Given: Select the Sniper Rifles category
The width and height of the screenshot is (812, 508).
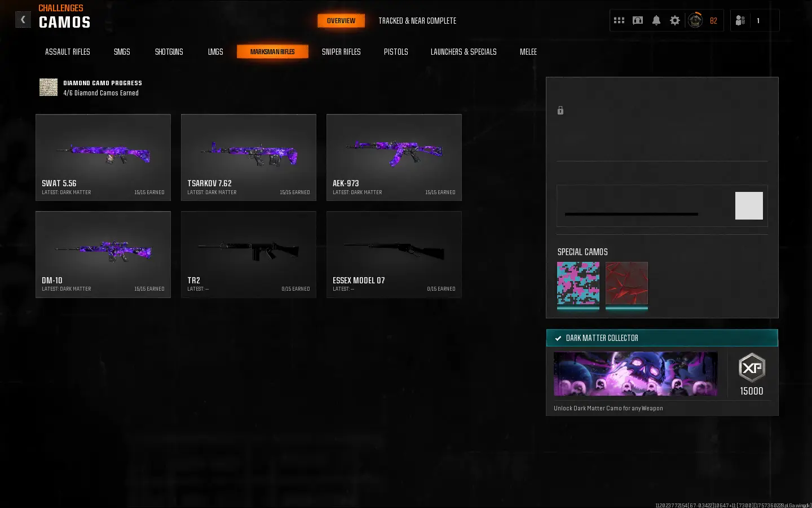Looking at the screenshot, I should click(341, 52).
